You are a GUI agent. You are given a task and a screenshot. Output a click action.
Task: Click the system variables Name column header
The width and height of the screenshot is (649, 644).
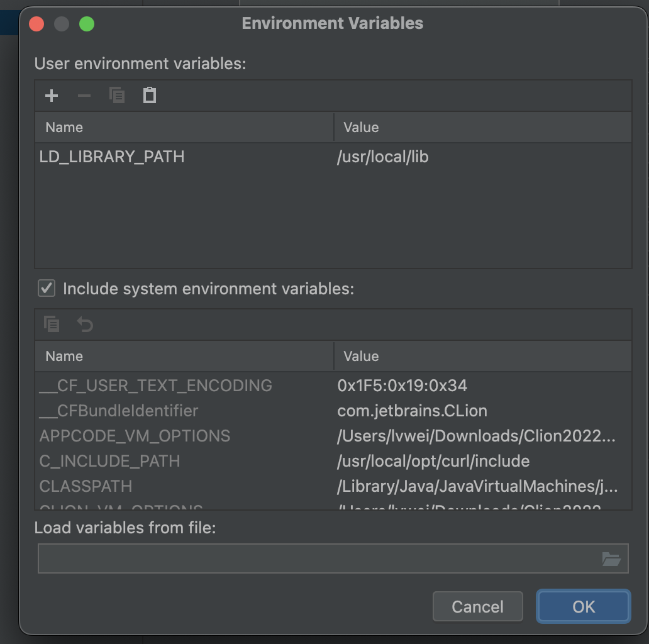point(185,357)
